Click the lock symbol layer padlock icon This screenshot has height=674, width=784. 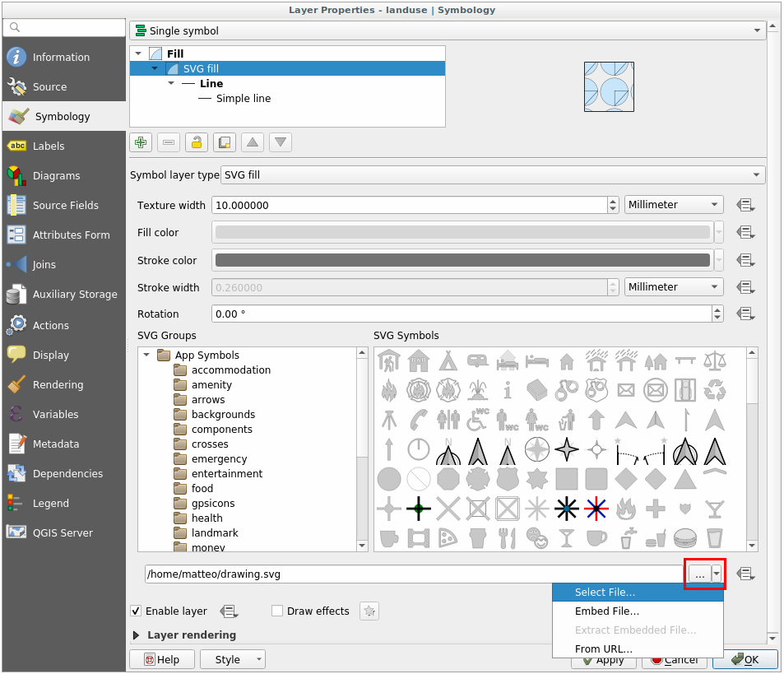[x=196, y=142]
